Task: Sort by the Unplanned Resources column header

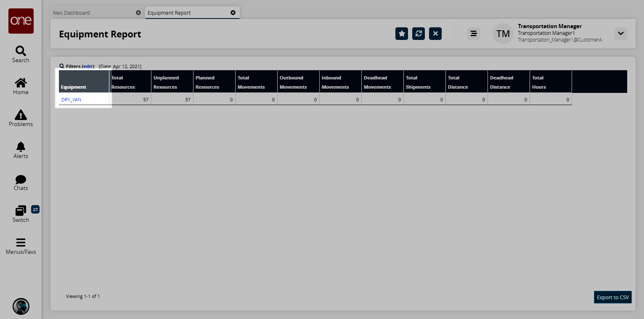Action: point(172,82)
